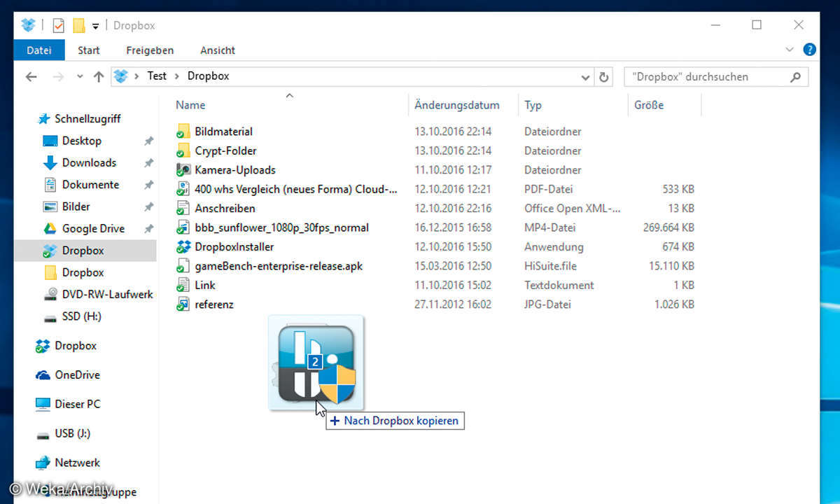This screenshot has width=840, height=504.
Task: Open SSD (H:) in the navigation pane
Action: click(x=81, y=316)
